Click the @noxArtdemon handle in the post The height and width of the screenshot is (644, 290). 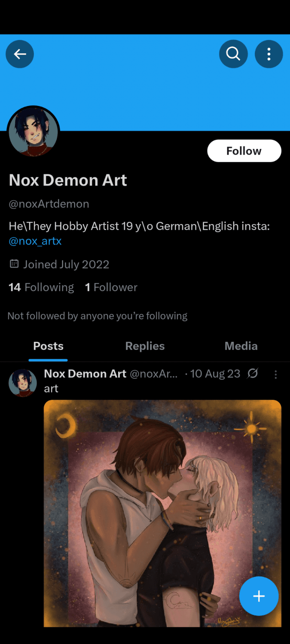coord(154,374)
